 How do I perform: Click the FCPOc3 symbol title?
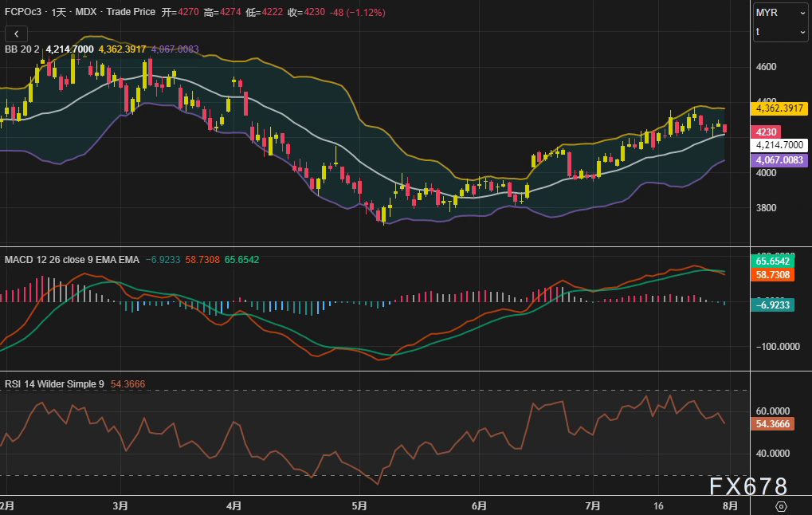tap(22, 13)
